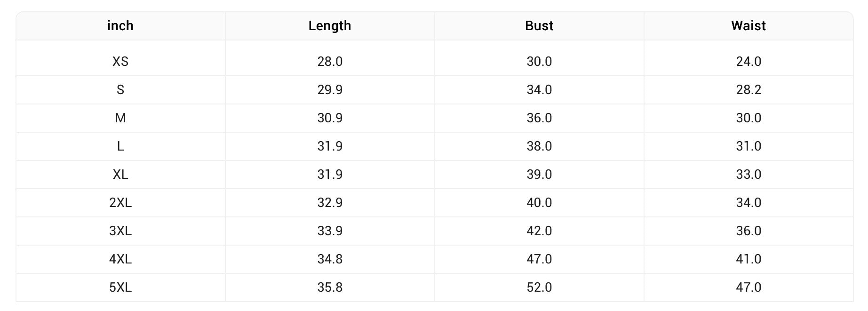Viewport: 868px width, 311px height.
Task: Select the L size row label
Action: (120, 146)
